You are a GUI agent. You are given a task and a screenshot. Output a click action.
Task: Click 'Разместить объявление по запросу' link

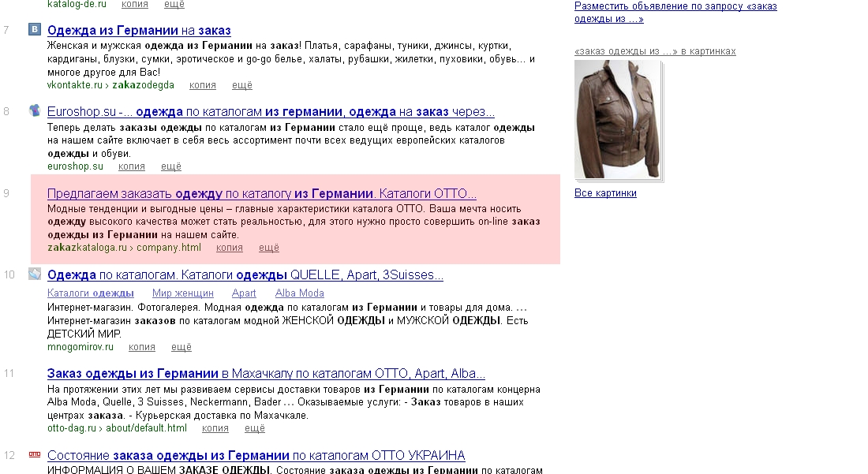(x=675, y=12)
